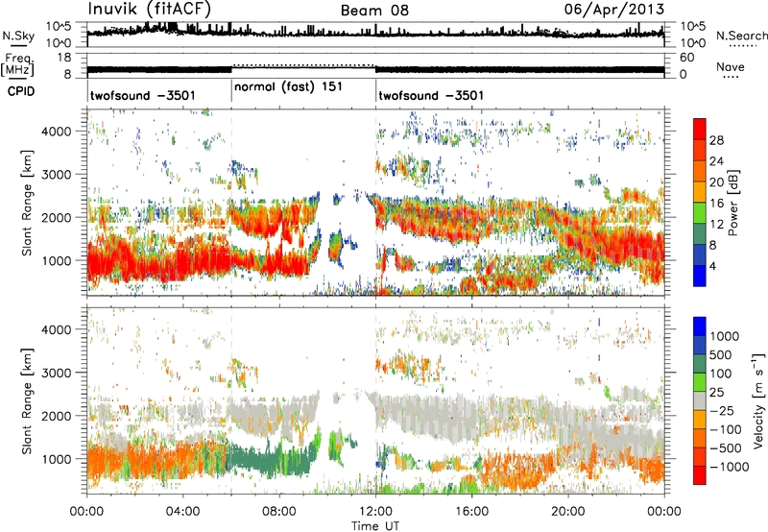The width and height of the screenshot is (768, 532).
Task: Click the '100' label on velocity colour bar
Action: 721,374
